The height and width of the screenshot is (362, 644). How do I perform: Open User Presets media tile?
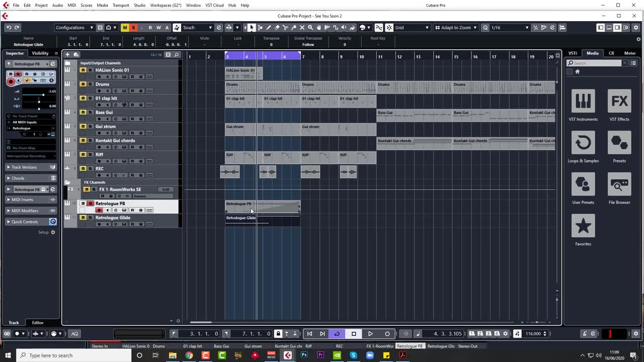click(583, 189)
